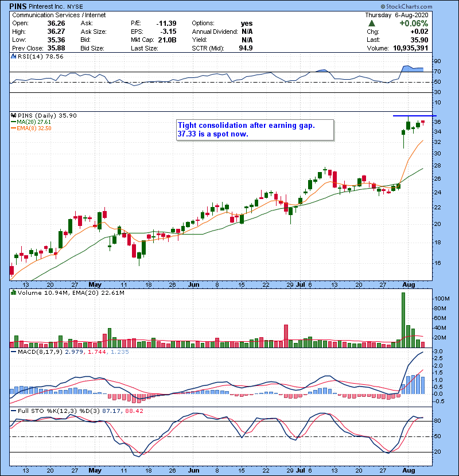
Task: Click the green up-arrow change indicator
Action: [372, 24]
